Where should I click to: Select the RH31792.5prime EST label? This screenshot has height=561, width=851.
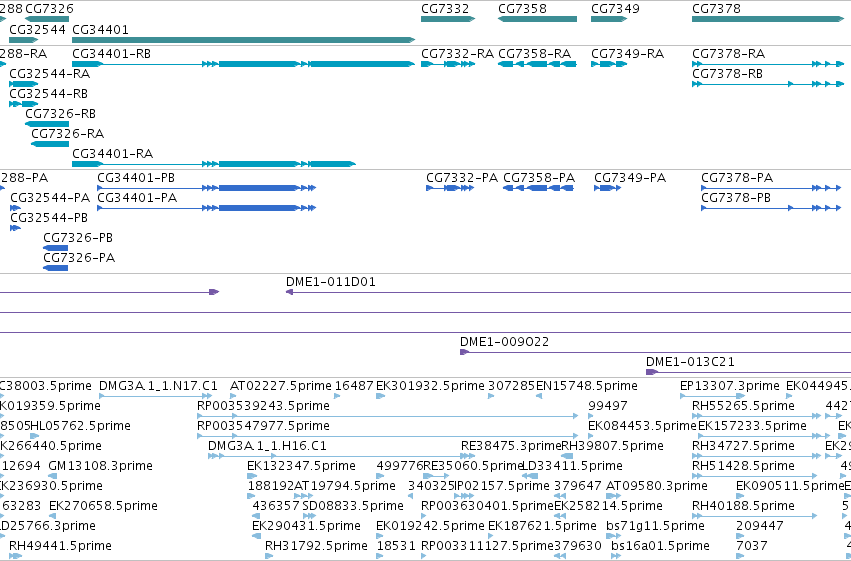[316, 546]
